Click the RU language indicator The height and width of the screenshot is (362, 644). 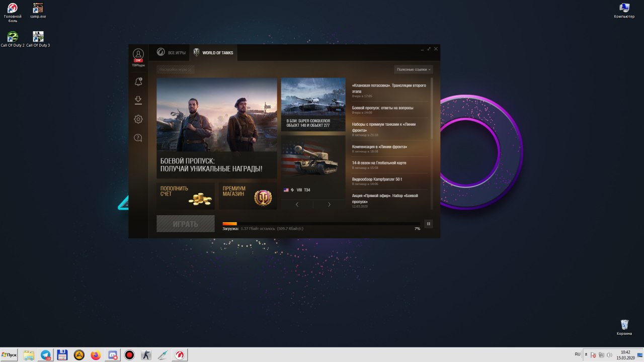click(578, 354)
